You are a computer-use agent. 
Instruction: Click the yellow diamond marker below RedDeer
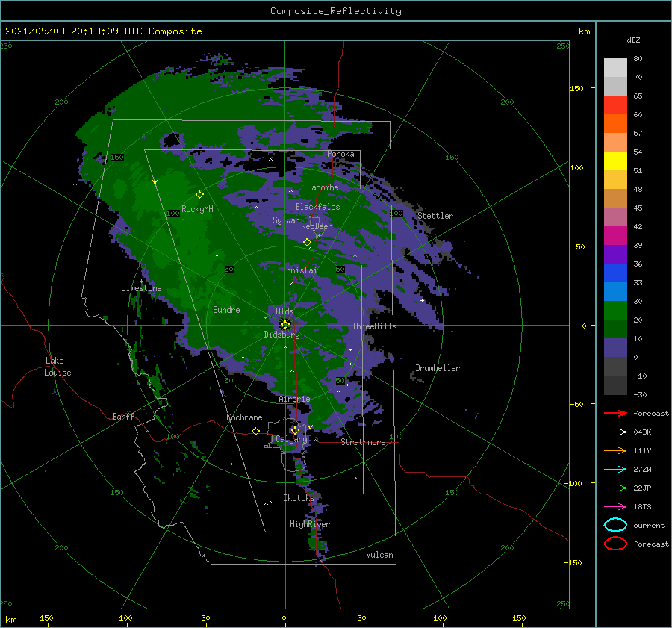(307, 243)
